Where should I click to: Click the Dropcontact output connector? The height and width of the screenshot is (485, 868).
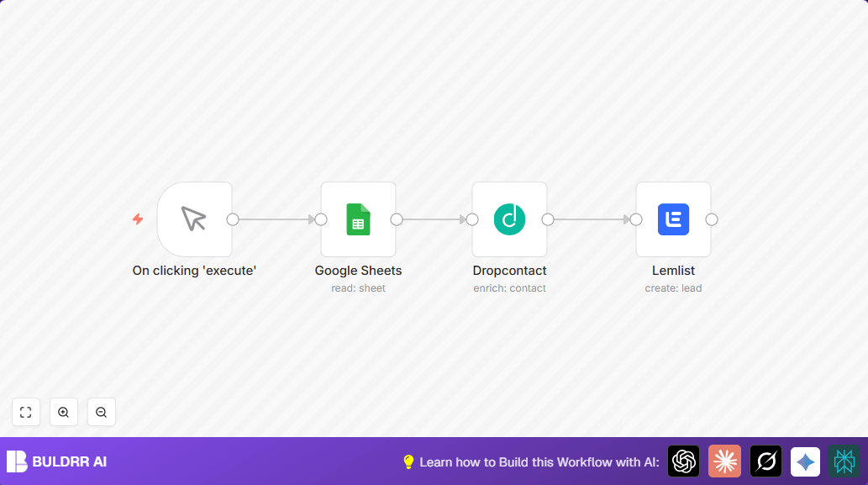[548, 219]
